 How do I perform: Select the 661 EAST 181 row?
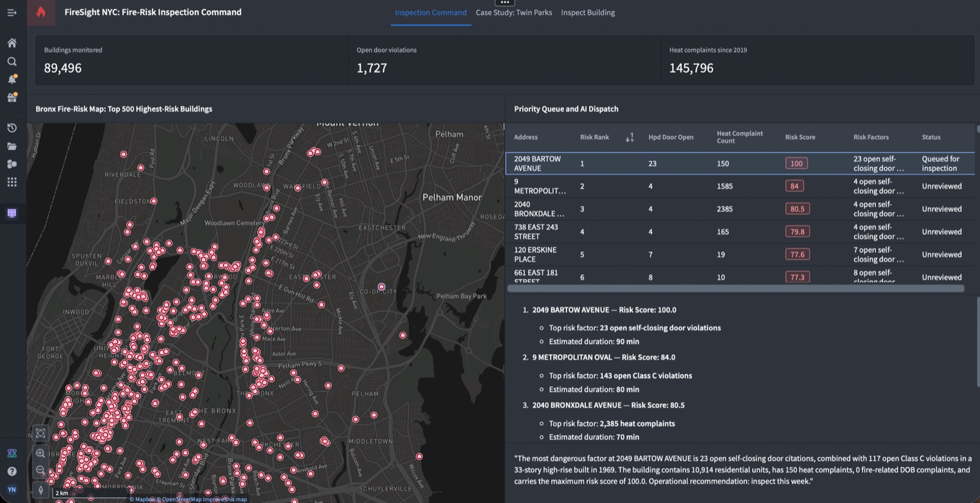[x=740, y=276]
